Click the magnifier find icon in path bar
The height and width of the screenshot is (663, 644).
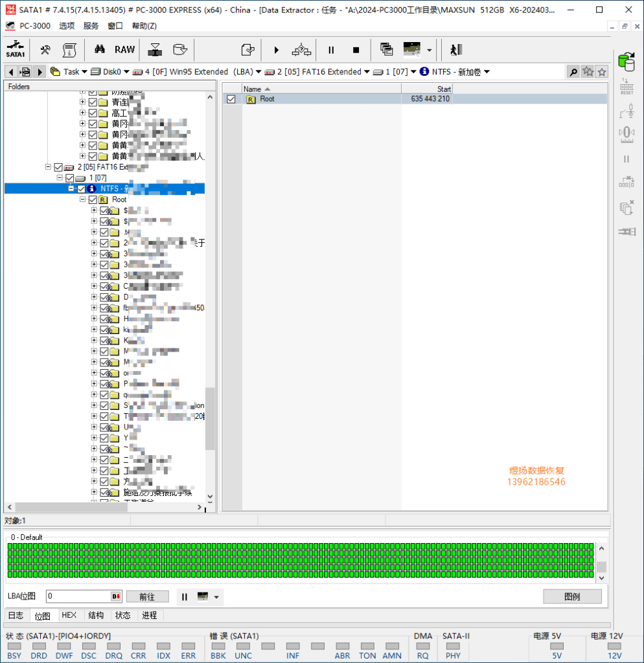[573, 72]
